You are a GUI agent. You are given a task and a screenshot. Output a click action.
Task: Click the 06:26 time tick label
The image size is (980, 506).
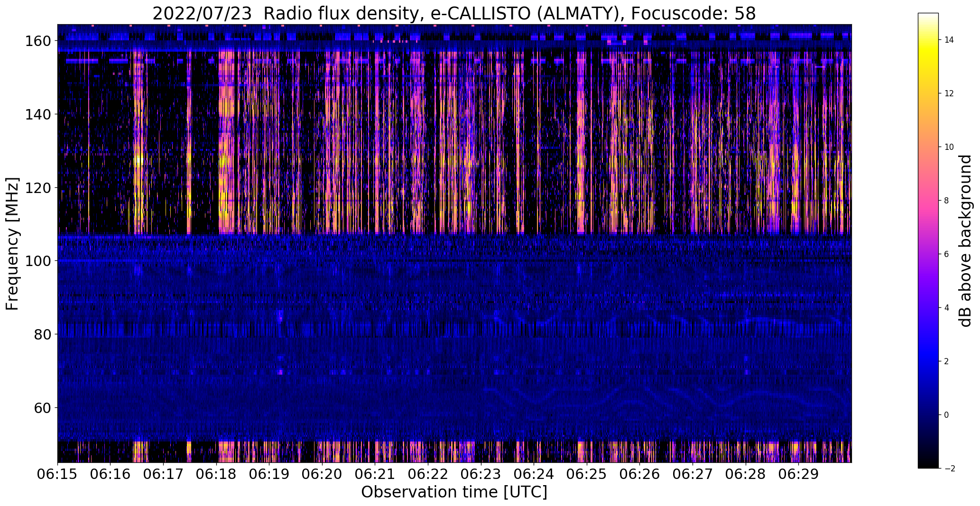pos(640,474)
